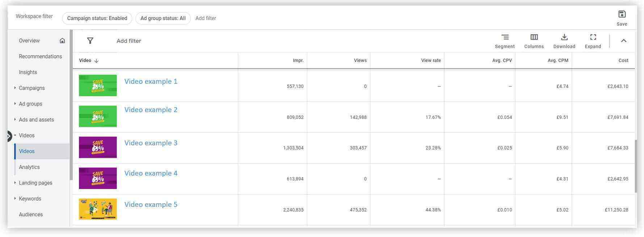This screenshot has width=644, height=237.
Task: Go to the Insights page
Action: [28, 72]
